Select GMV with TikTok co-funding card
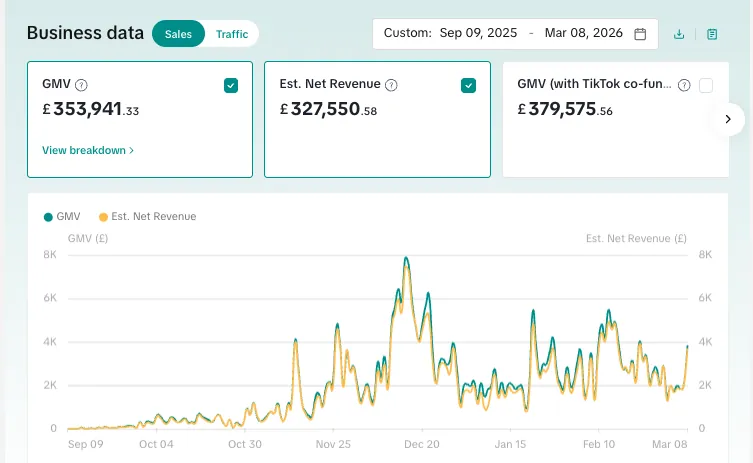 [x=616, y=119]
